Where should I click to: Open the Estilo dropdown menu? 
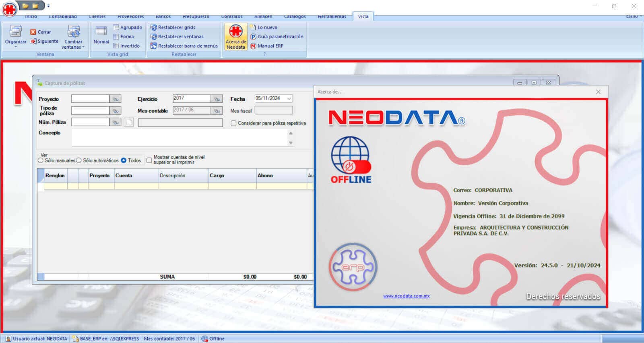pos(634,17)
